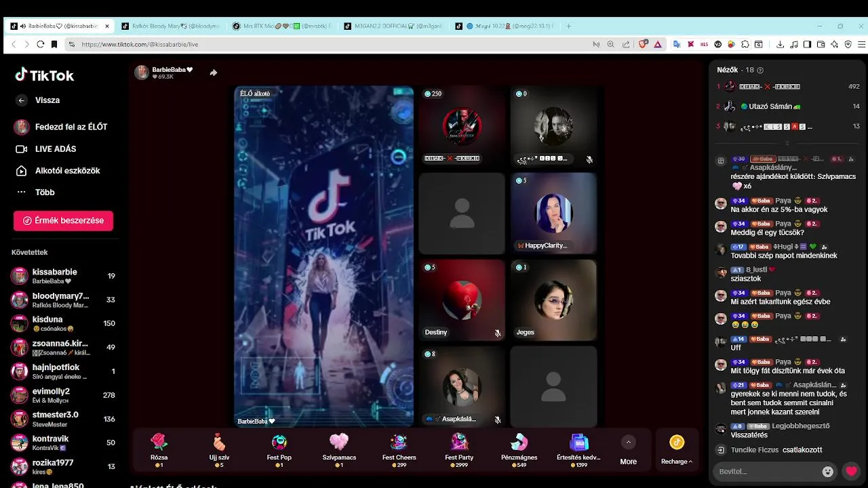Send Fest Cheers gift

[x=399, y=449]
